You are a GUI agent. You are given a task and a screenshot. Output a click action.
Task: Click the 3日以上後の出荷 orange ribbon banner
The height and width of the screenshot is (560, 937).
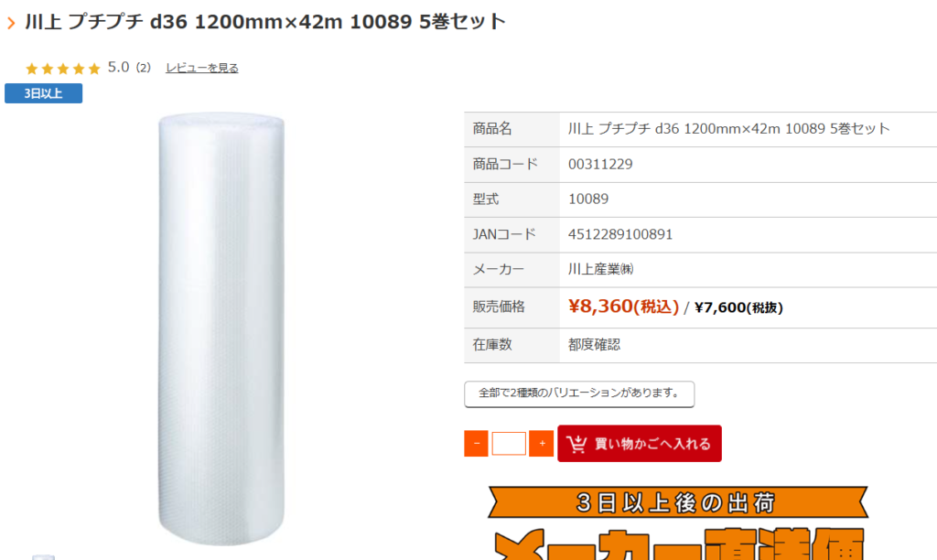pyautogui.click(x=678, y=502)
